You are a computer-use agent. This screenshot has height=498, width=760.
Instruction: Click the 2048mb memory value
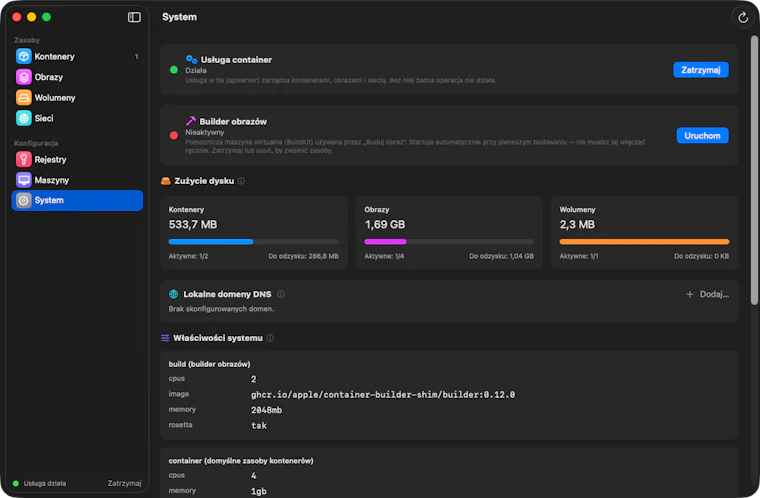click(x=266, y=410)
